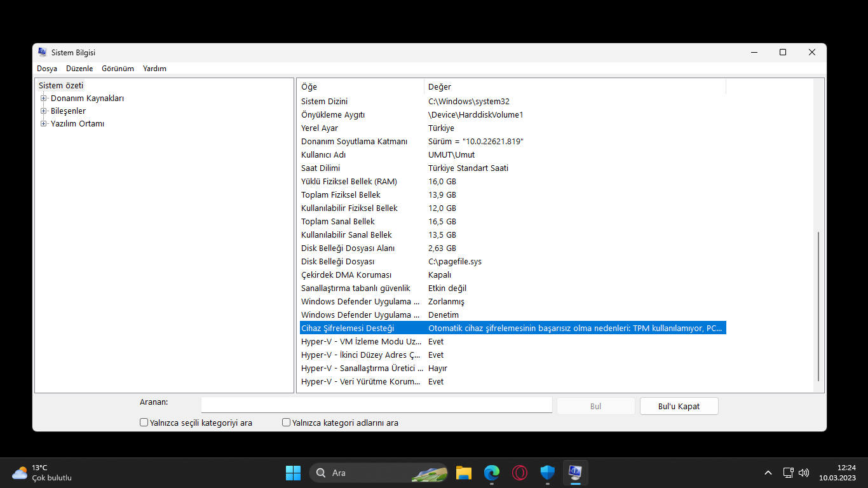The image size is (868, 488).
Task: Click the C:\pagefile.sys value
Action: pyautogui.click(x=455, y=262)
